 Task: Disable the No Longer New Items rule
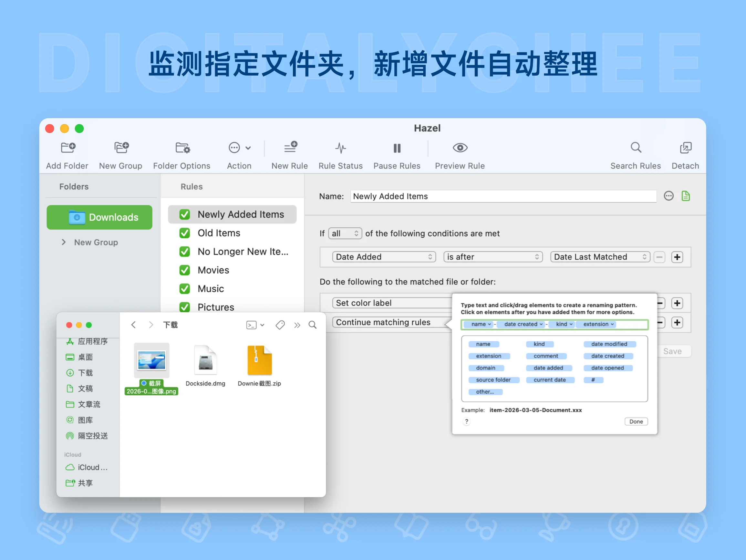pos(184,252)
